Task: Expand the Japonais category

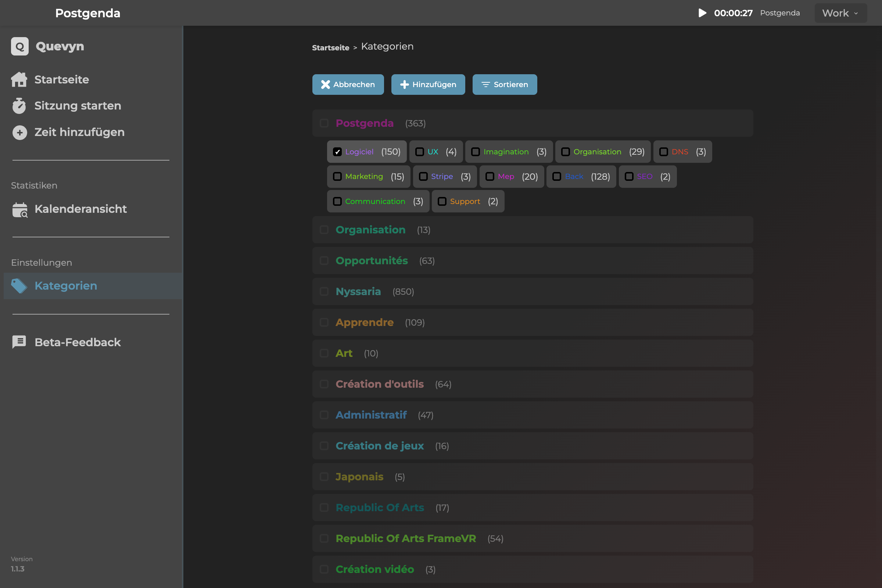Action: (x=533, y=477)
